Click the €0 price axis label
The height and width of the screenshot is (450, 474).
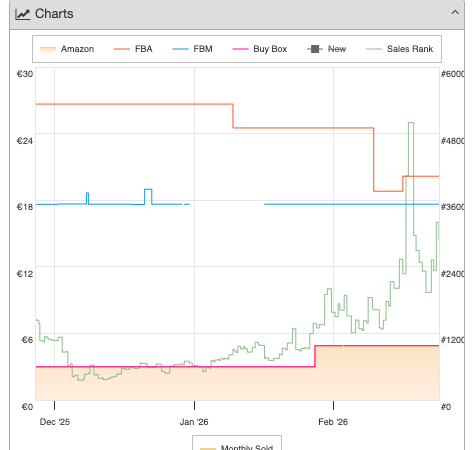[x=27, y=407]
